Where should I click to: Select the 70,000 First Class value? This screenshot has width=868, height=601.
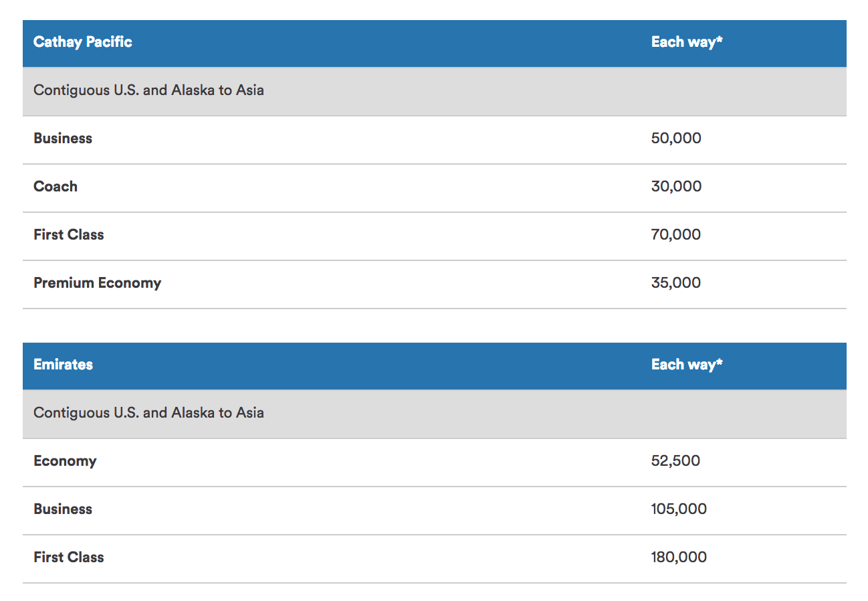[x=676, y=235]
